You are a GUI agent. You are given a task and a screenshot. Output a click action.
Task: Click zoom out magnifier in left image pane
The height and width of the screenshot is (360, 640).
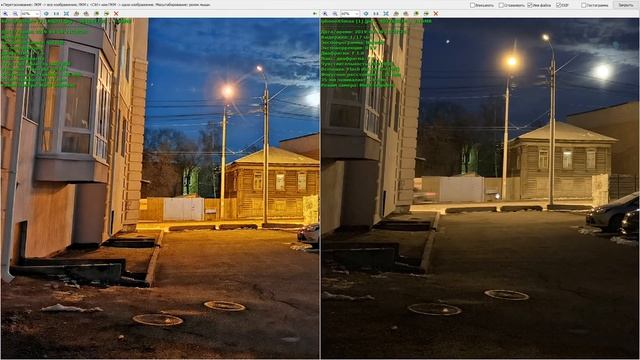(x=15, y=13)
